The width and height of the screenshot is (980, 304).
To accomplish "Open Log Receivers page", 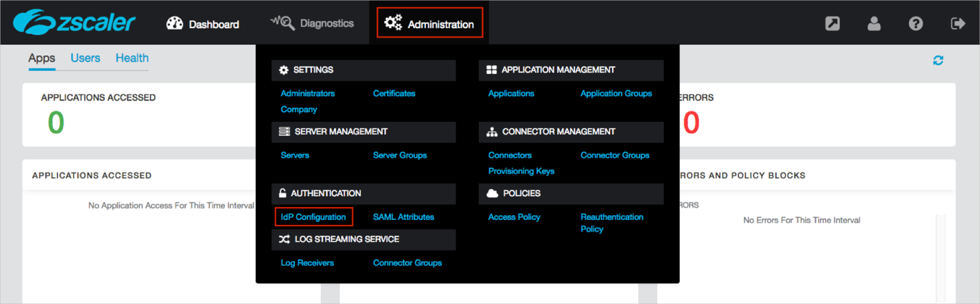I will coord(307,262).
